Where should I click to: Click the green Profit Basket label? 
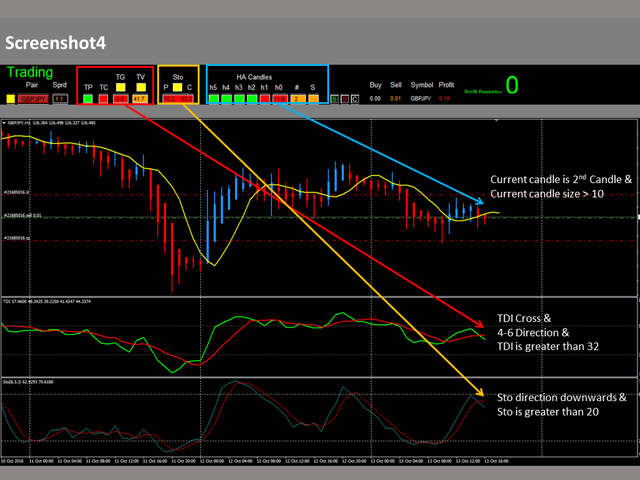pyautogui.click(x=483, y=92)
